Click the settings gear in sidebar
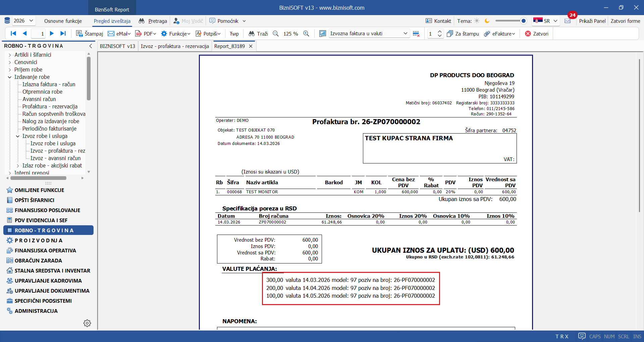Image resolution: width=644 pixels, height=342 pixels. click(x=87, y=323)
